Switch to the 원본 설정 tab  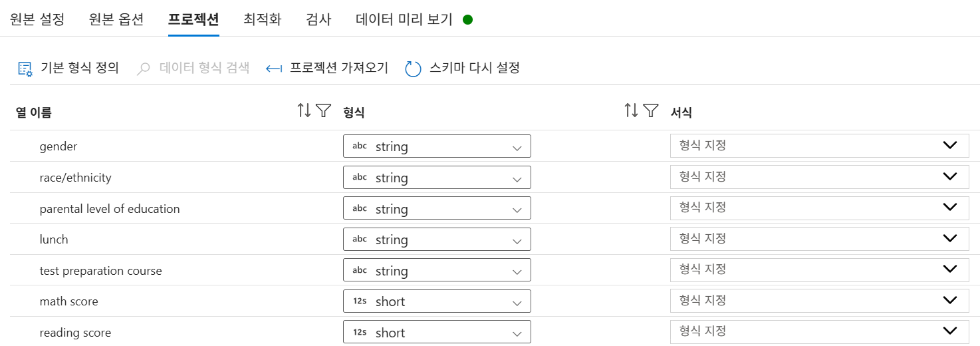37,19
